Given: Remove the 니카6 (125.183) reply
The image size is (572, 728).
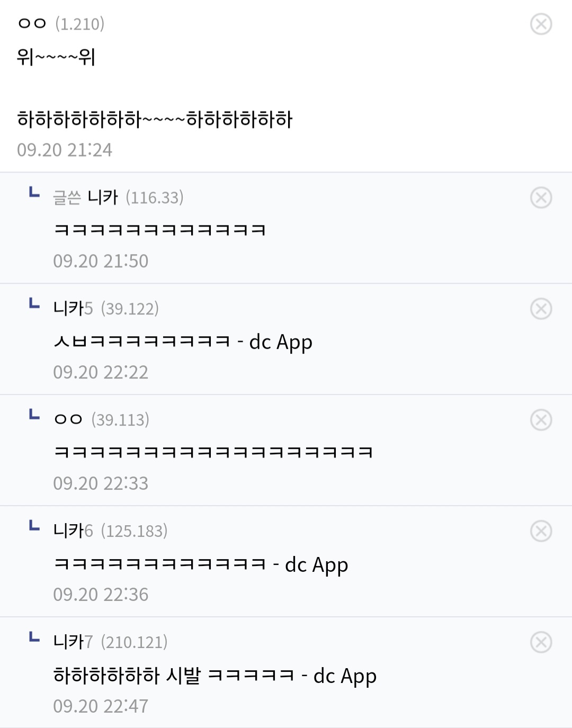Looking at the screenshot, I should [x=541, y=531].
